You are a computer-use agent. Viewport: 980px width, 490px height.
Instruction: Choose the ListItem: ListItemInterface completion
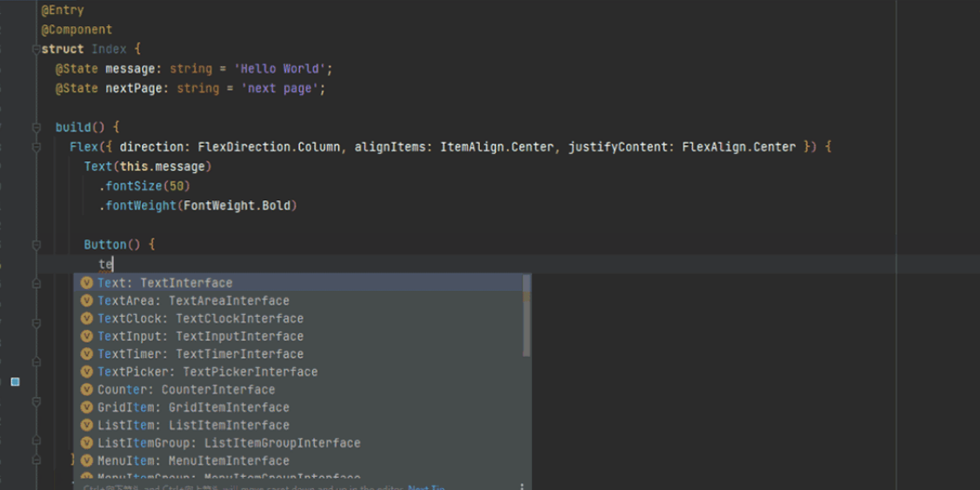[193, 425]
